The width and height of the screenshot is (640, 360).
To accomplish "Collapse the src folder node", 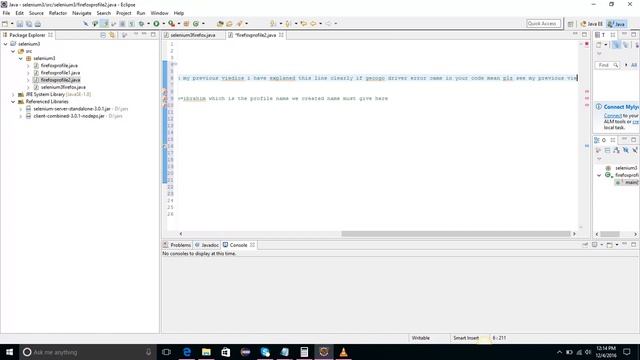I will [13, 51].
